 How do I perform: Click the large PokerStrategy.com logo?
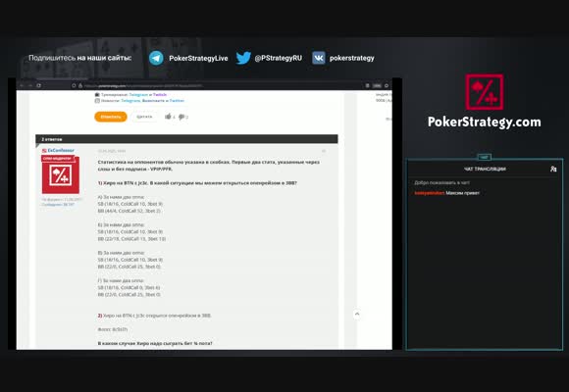click(x=484, y=101)
